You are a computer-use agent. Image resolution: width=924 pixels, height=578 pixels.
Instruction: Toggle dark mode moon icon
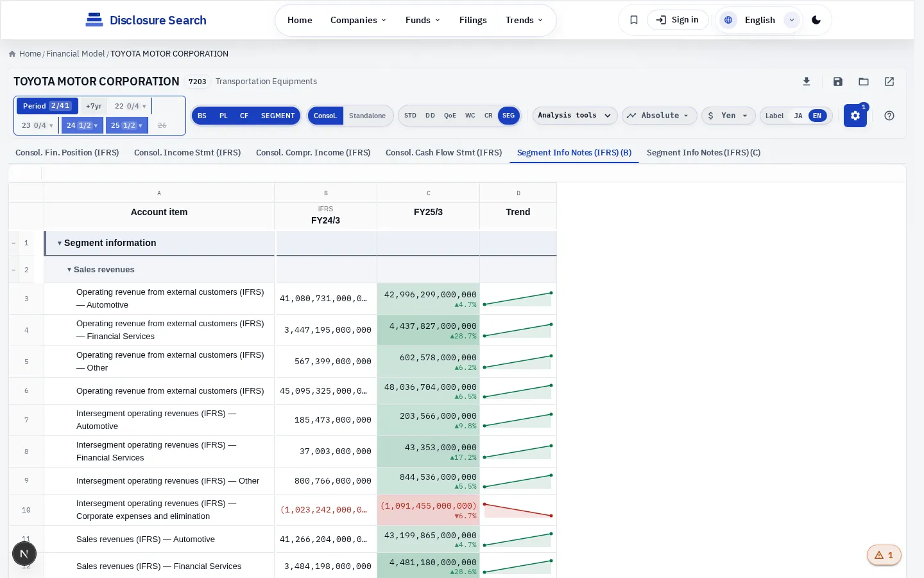[x=816, y=20]
